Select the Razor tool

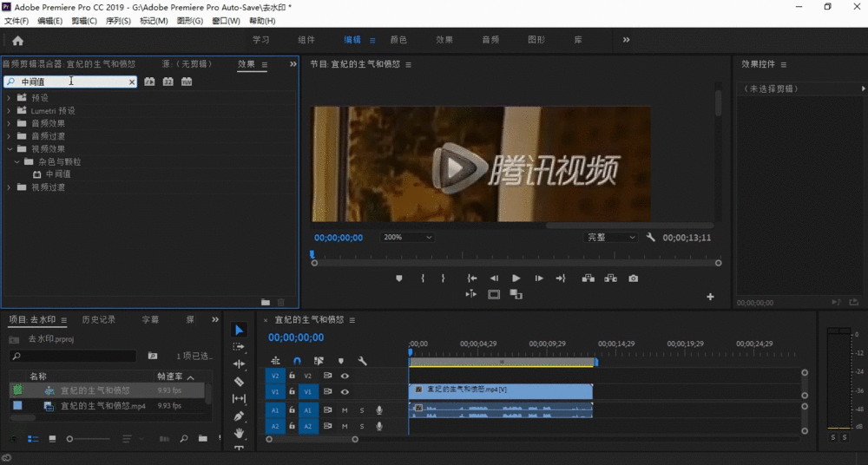[x=239, y=381]
